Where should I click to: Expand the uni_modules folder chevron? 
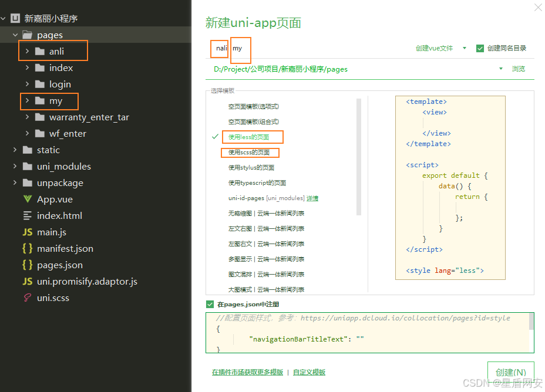pos(15,166)
